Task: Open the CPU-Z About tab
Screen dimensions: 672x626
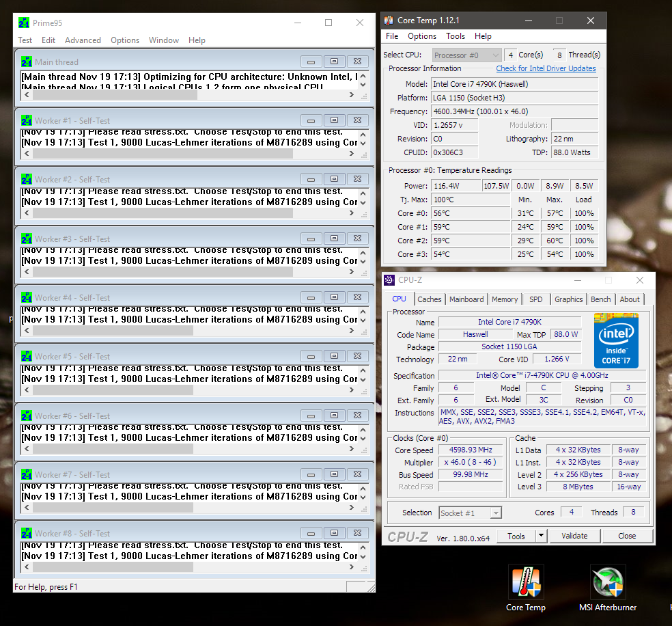Action: click(630, 299)
